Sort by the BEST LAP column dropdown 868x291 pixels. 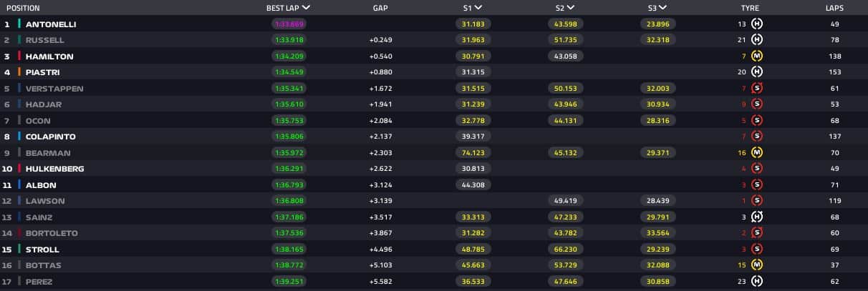coord(288,8)
